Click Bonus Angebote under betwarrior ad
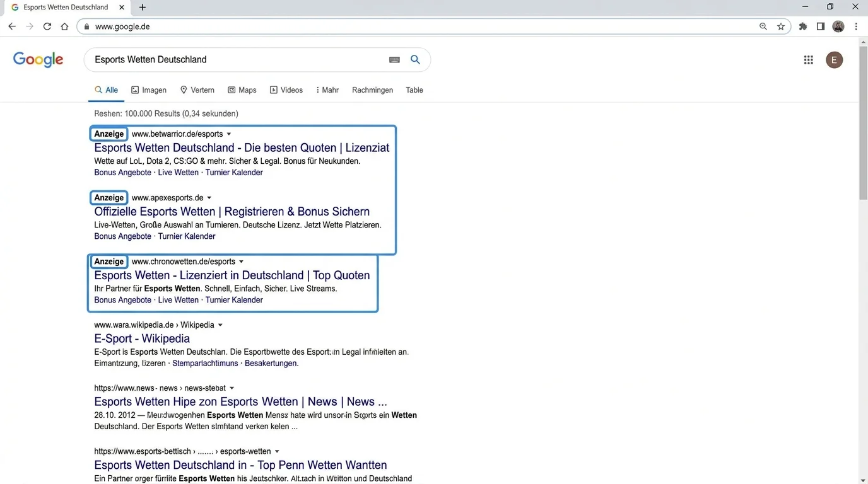868x484 pixels. [x=123, y=173]
